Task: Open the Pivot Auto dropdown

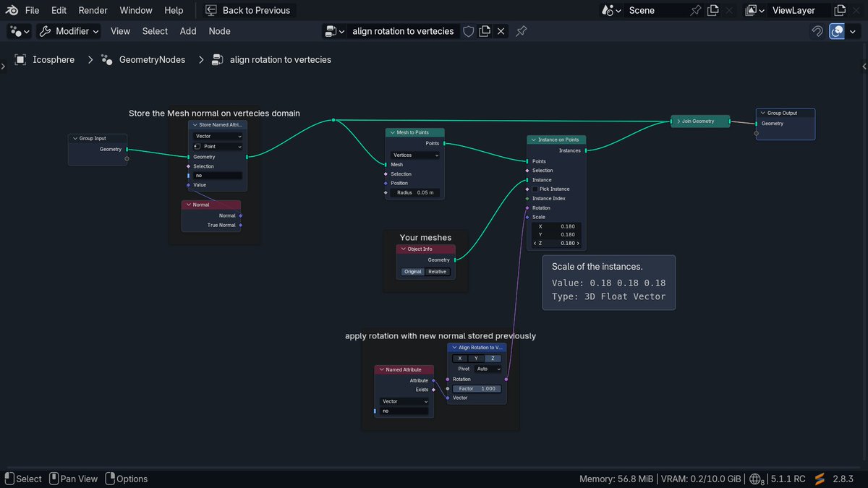Action: 488,369
